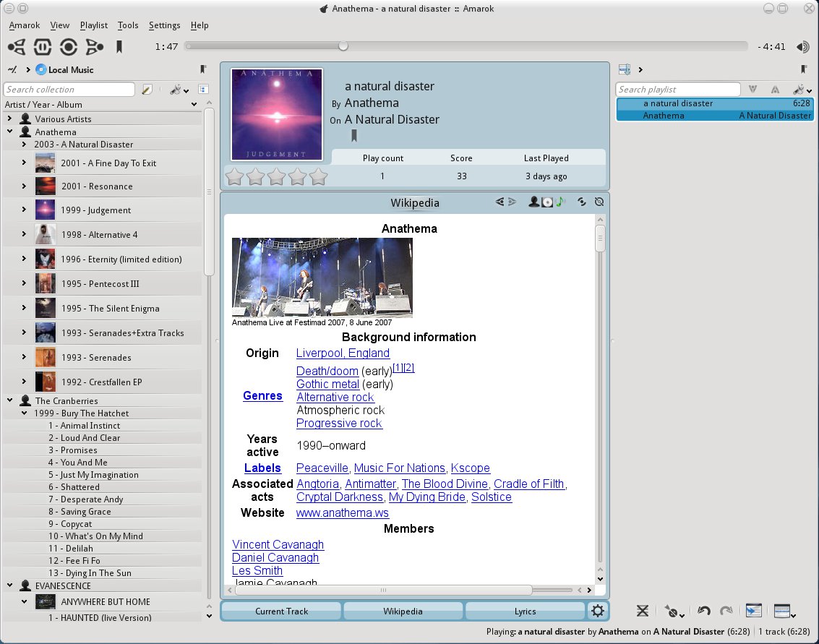Open the Settings menu
819x644 pixels.
coord(164,25)
